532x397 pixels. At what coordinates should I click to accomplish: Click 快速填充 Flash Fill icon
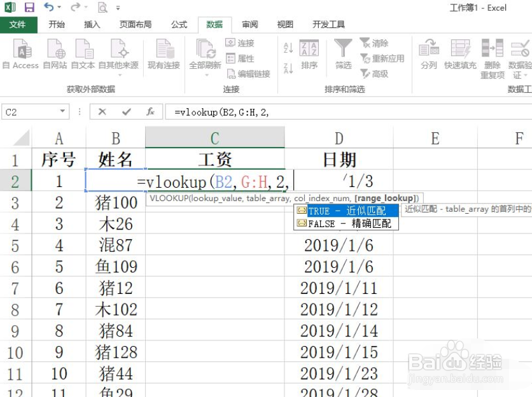click(x=461, y=54)
